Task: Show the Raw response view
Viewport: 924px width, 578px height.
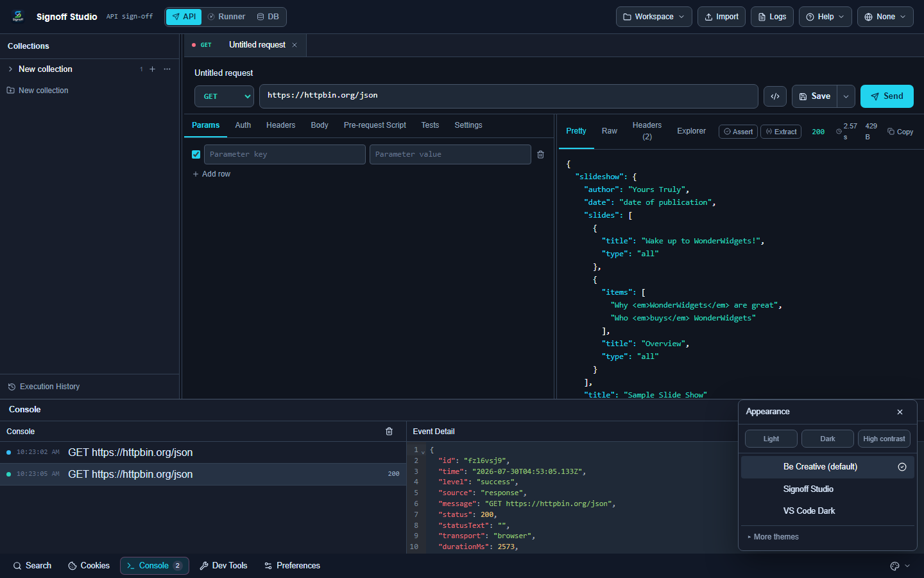Action: point(610,131)
